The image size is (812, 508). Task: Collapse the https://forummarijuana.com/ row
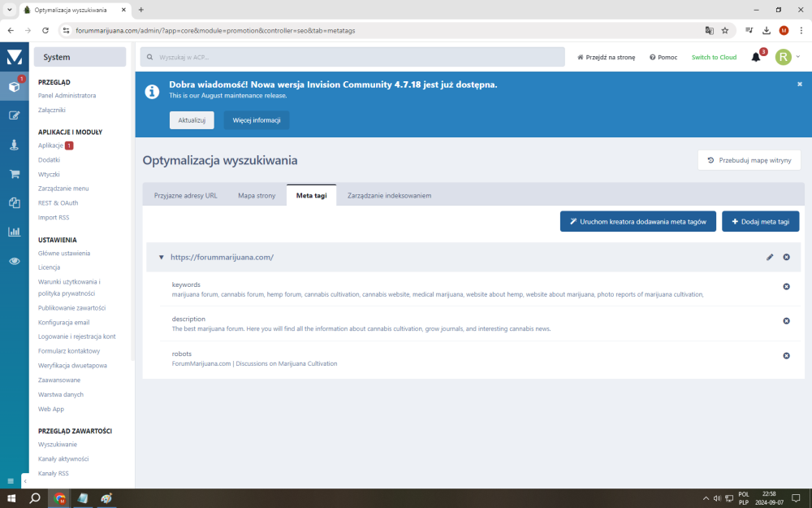pos(162,257)
